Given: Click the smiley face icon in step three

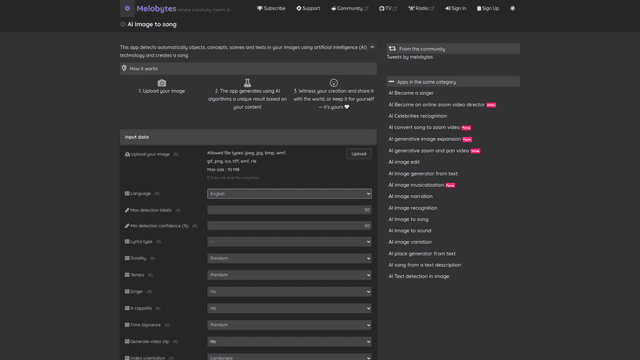Looking at the screenshot, I should [334, 83].
